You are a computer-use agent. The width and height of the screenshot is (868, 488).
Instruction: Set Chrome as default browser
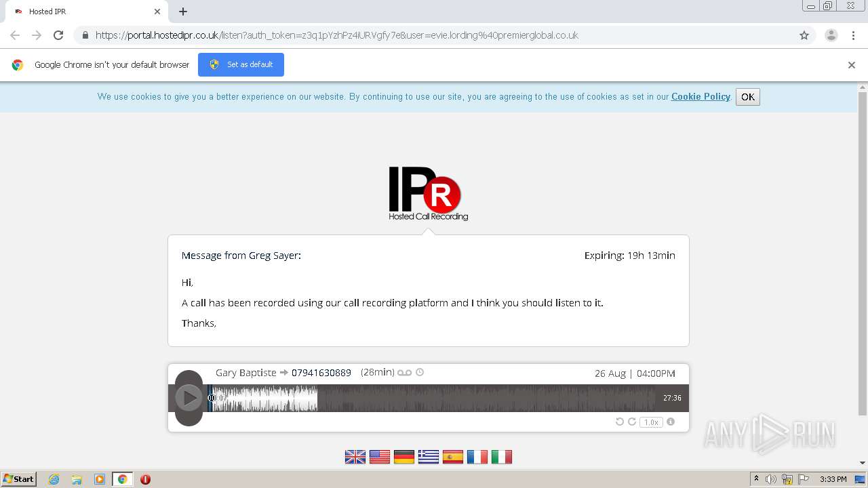pos(241,64)
